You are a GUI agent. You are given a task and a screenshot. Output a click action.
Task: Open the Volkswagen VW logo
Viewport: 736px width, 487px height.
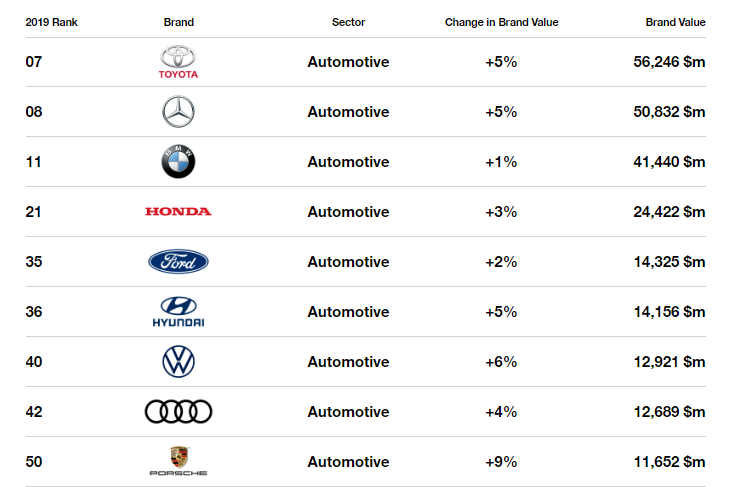(178, 362)
